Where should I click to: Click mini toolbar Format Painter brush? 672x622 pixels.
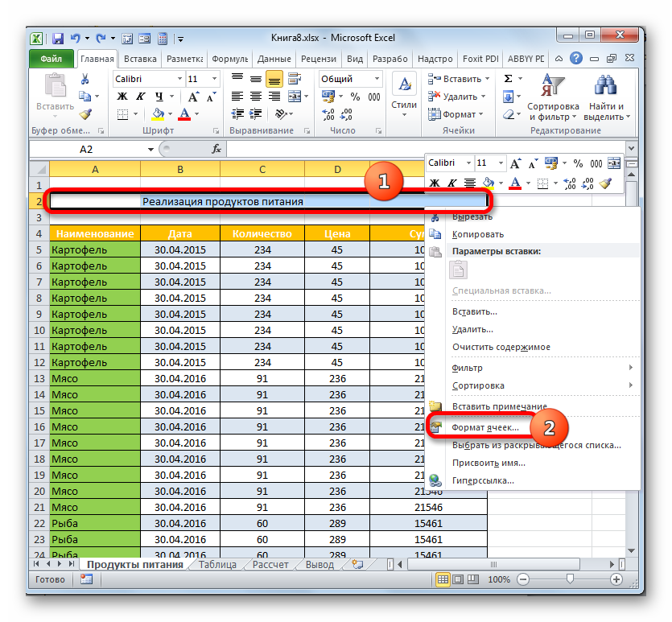[605, 183]
